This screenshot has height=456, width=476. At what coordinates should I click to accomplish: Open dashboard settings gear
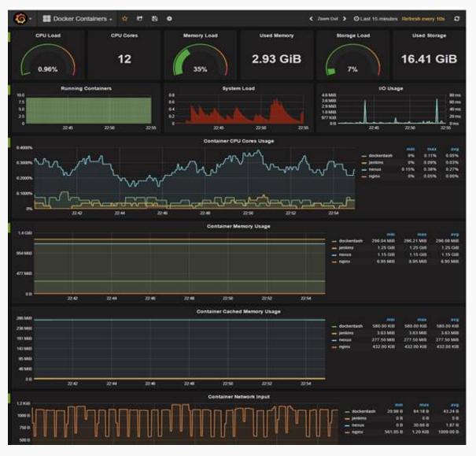coord(169,19)
